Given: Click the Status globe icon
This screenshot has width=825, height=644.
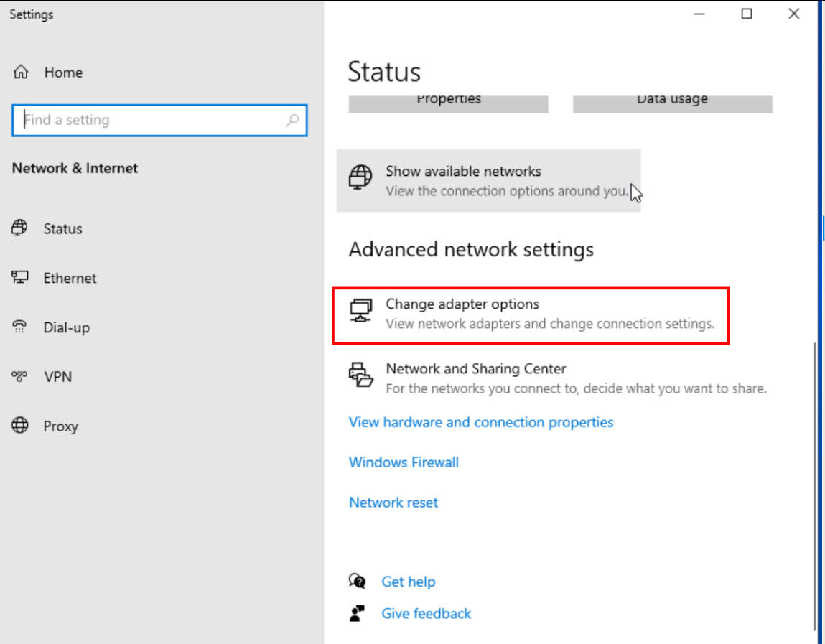Looking at the screenshot, I should coord(20,228).
